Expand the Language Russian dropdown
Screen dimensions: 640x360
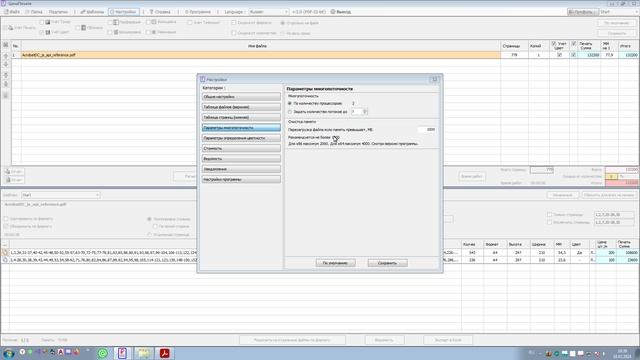point(269,12)
